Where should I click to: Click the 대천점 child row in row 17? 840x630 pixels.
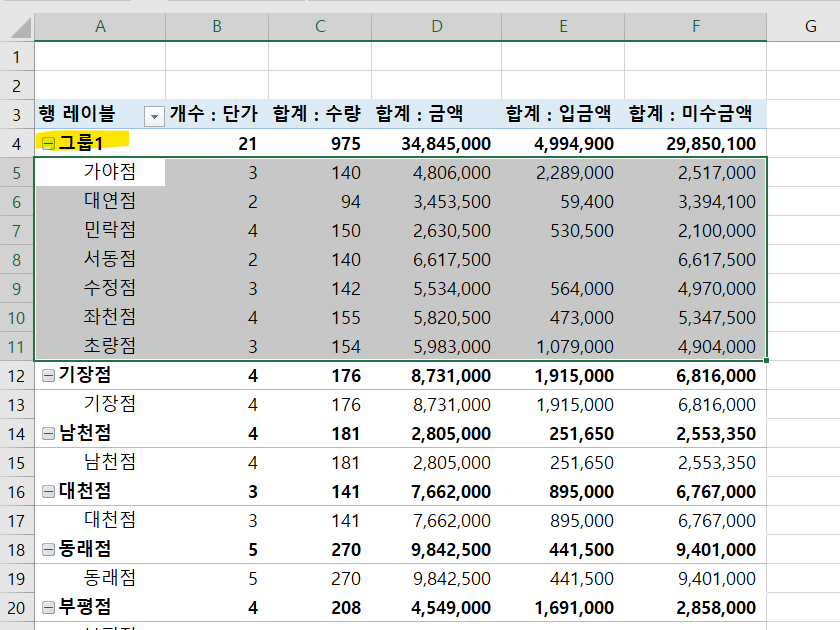point(100,520)
